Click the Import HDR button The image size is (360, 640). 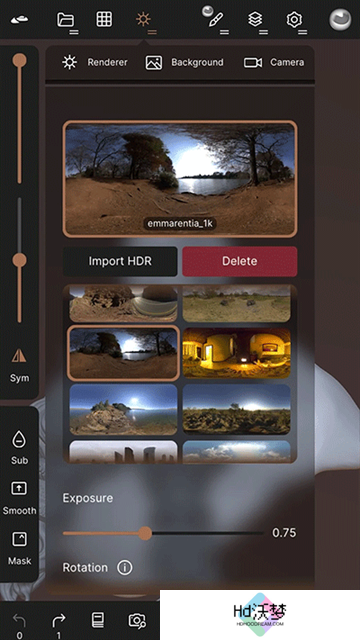pos(120,261)
